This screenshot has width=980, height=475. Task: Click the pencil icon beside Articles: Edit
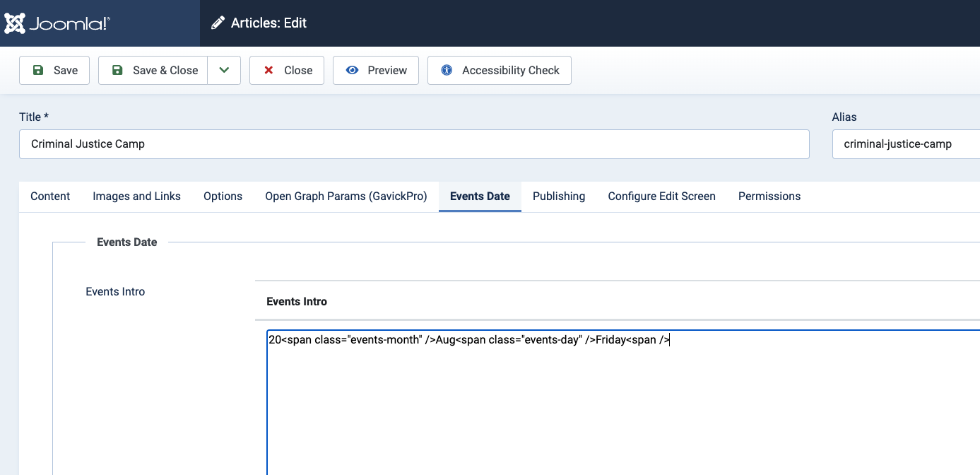pyautogui.click(x=218, y=23)
